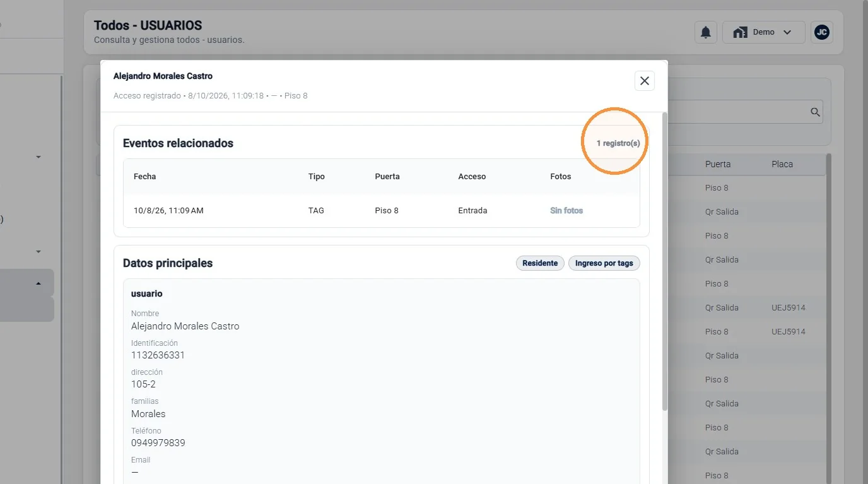Click the name value under Nombre
The image size is (868, 484).
pos(185,326)
